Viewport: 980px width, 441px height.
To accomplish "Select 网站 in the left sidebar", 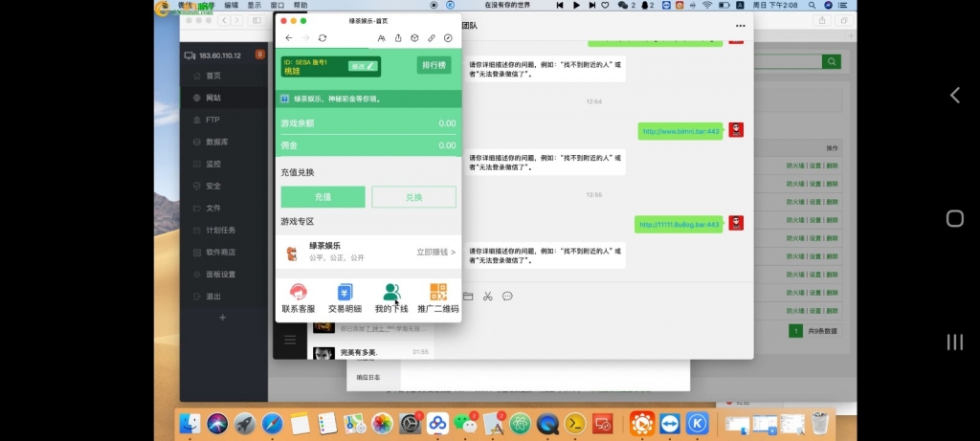I will 212,98.
